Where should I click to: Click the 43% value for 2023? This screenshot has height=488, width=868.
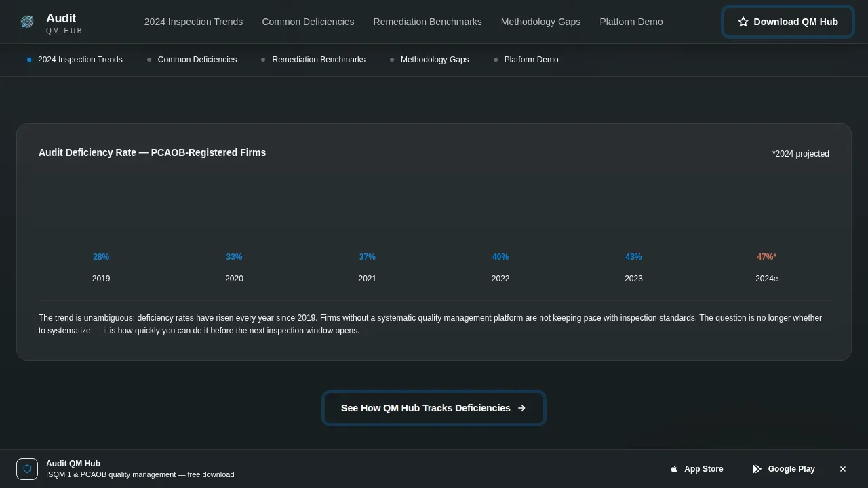tap(633, 257)
